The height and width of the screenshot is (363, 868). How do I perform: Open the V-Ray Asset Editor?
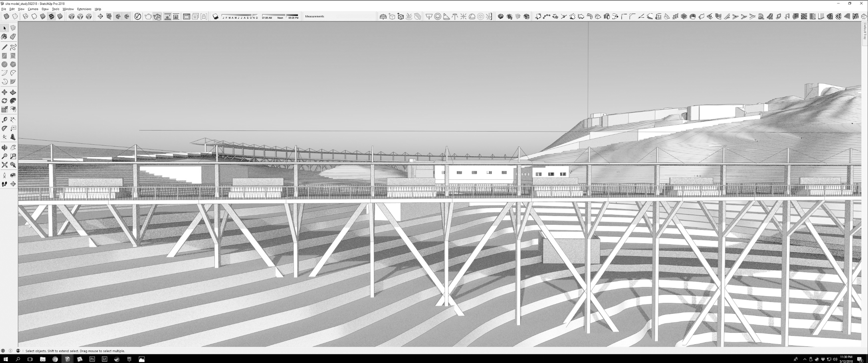tap(137, 16)
